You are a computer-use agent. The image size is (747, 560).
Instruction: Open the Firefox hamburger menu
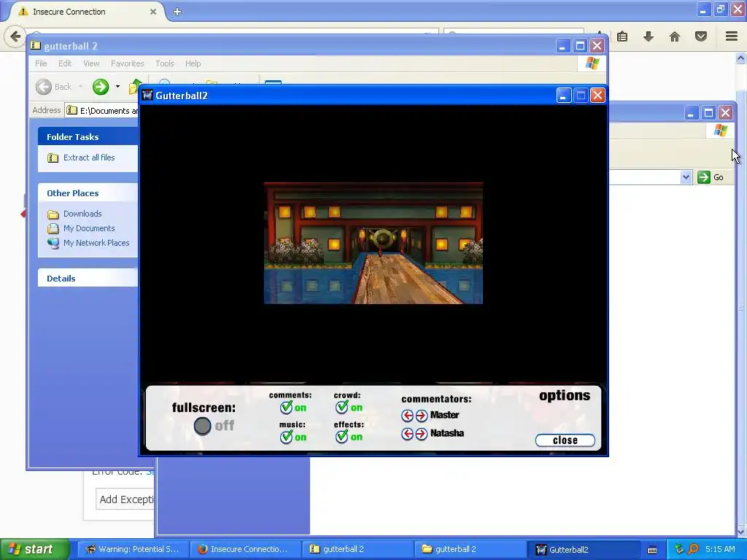[x=732, y=36]
